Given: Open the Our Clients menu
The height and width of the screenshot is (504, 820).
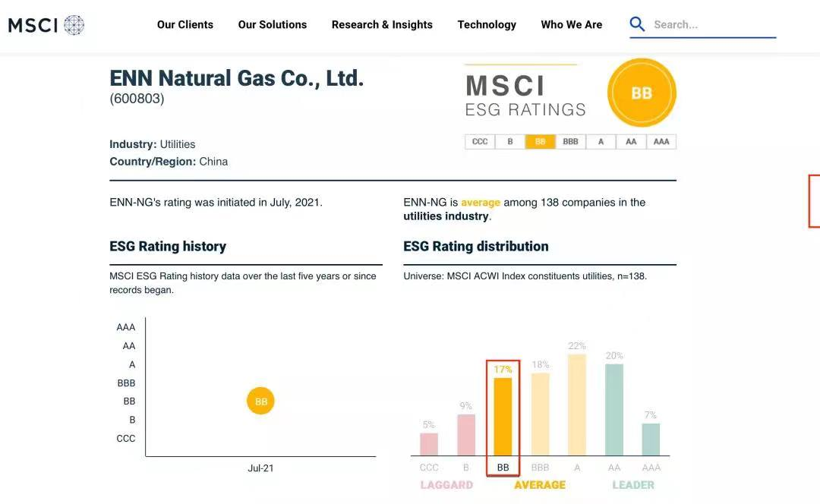Looking at the screenshot, I should click(x=185, y=24).
